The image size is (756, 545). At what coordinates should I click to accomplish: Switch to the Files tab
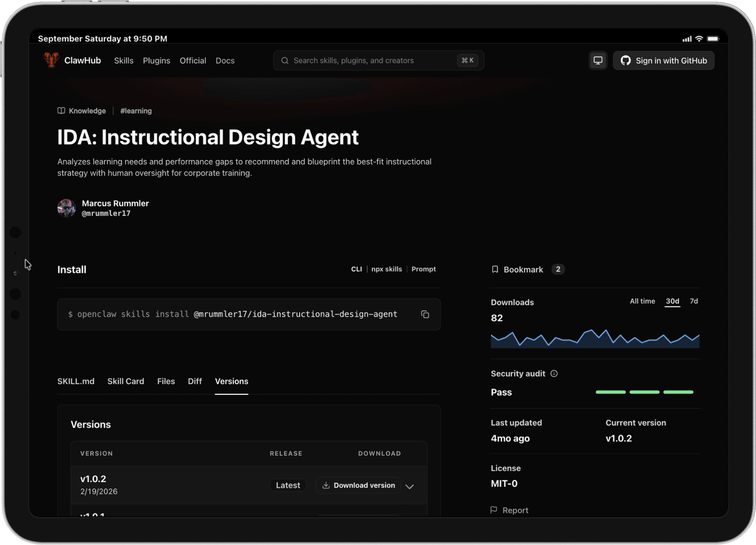tap(166, 381)
